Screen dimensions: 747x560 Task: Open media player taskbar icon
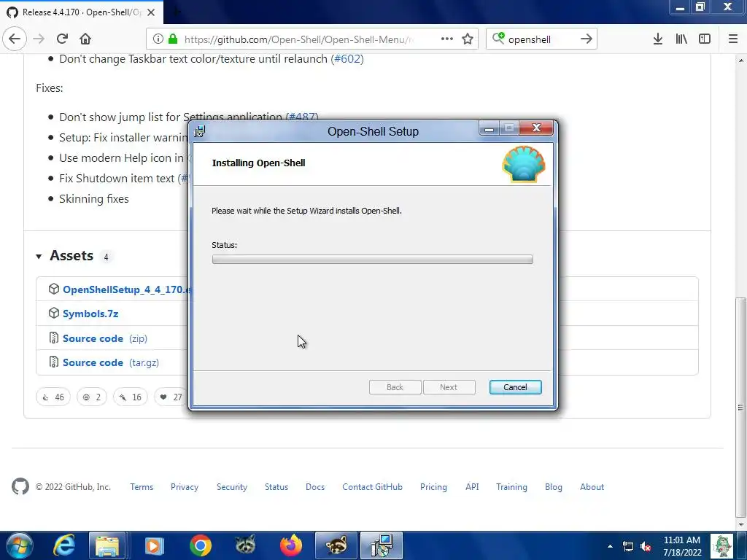pyautogui.click(x=154, y=545)
